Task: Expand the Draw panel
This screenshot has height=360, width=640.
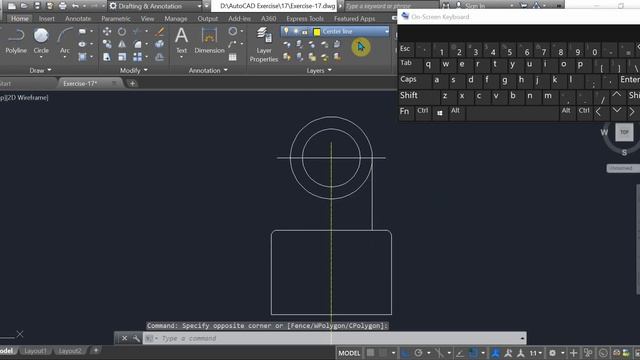Action: [x=40, y=71]
